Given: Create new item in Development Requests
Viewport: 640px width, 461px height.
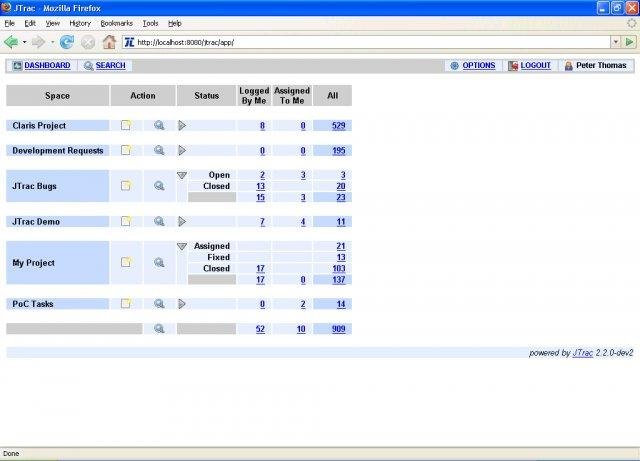Looking at the screenshot, I should coord(126,150).
